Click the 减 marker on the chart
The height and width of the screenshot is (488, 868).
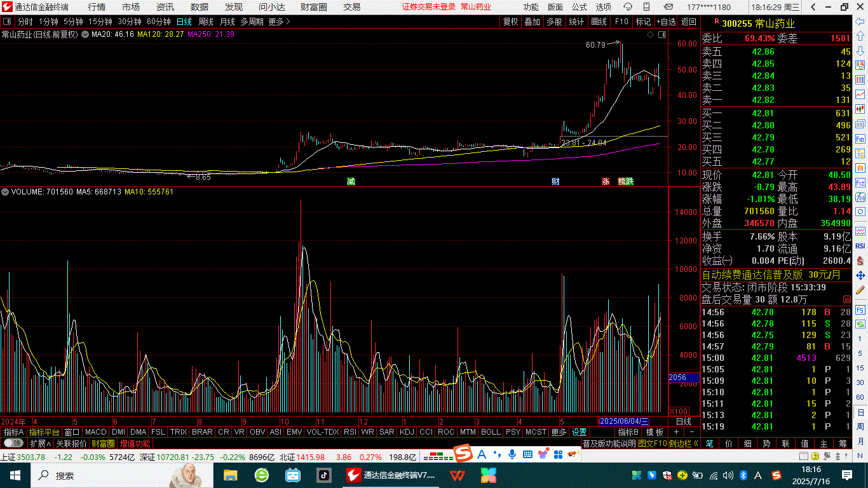[x=351, y=182]
